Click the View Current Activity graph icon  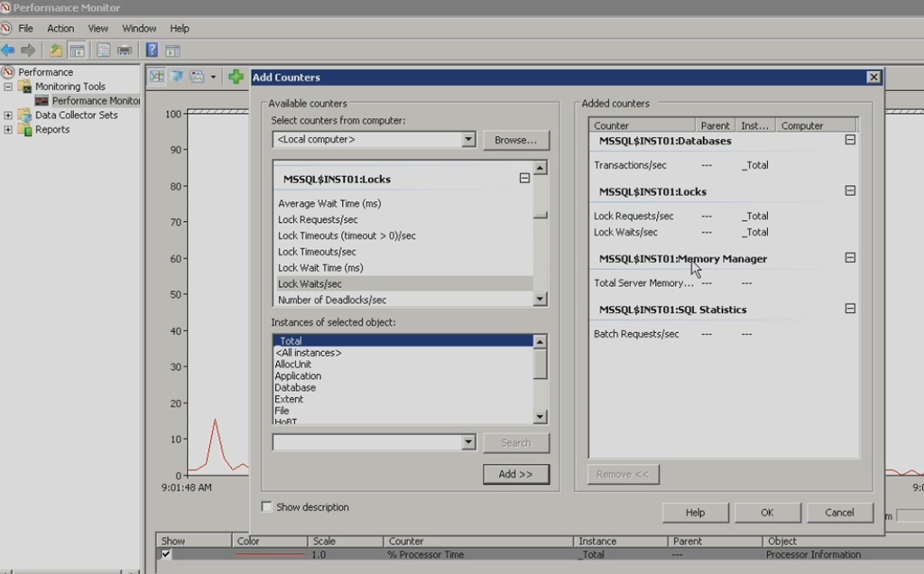[x=157, y=77]
